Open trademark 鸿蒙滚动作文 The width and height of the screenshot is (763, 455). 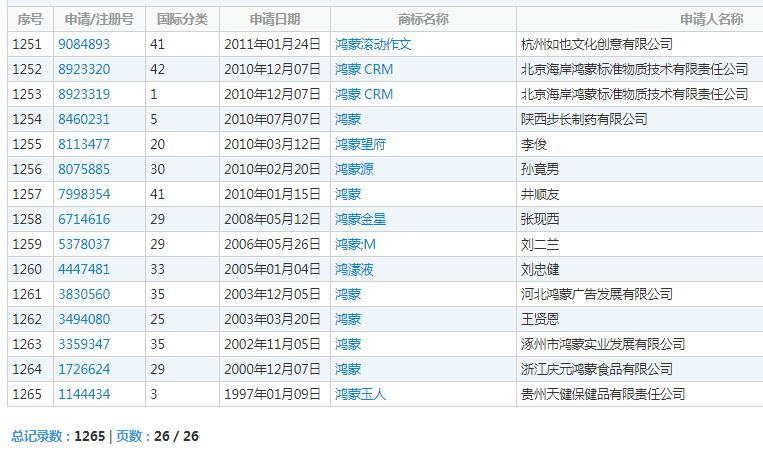pyautogui.click(x=373, y=44)
